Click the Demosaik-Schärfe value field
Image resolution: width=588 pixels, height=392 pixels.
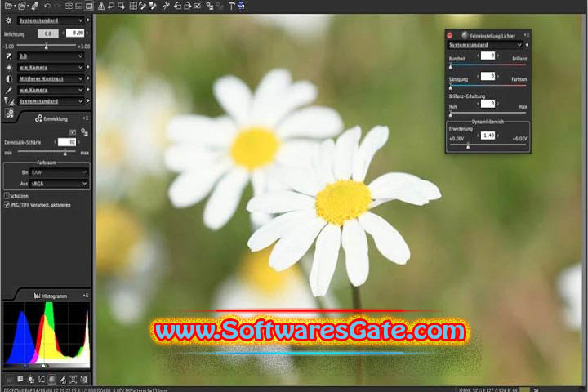coord(67,142)
